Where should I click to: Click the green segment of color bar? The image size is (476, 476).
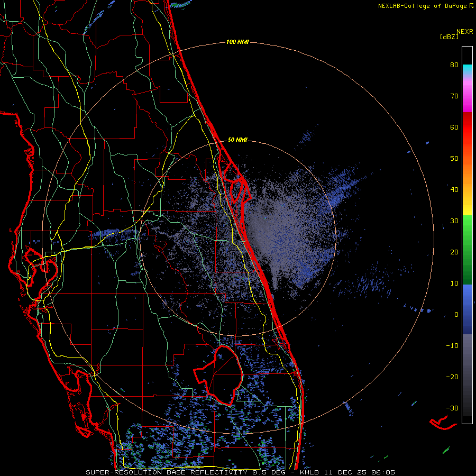pos(467,250)
